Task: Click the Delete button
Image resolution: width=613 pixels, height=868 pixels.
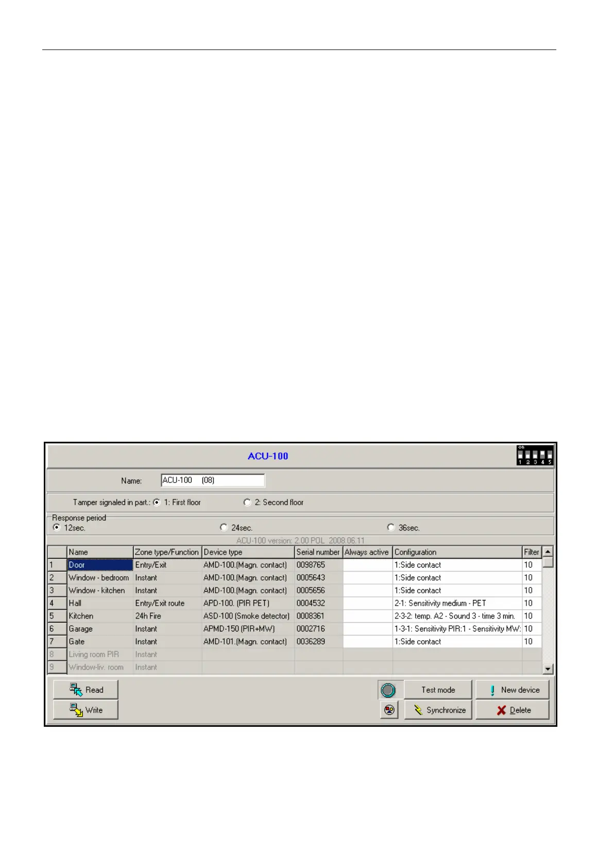Action: pyautogui.click(x=513, y=710)
